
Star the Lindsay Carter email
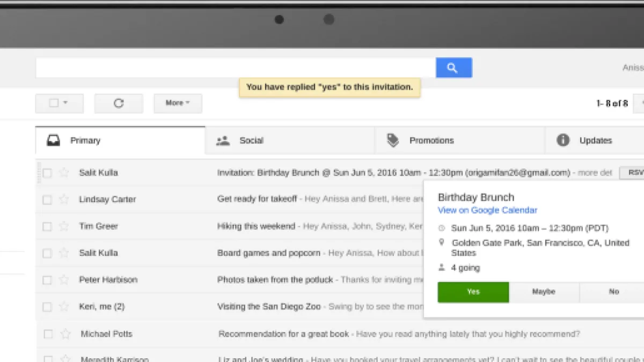point(64,200)
